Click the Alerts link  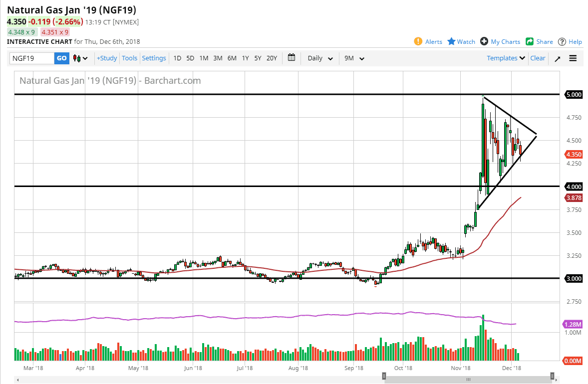pyautogui.click(x=433, y=41)
